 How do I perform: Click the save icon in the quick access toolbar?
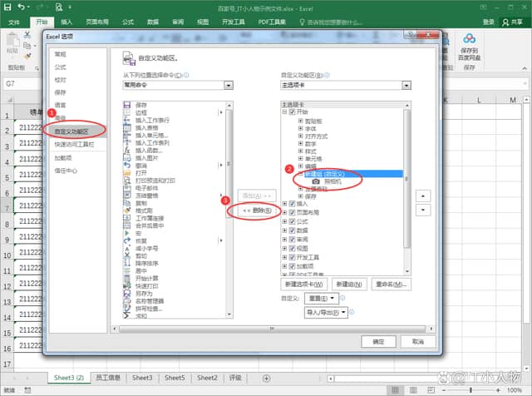click(9, 5)
